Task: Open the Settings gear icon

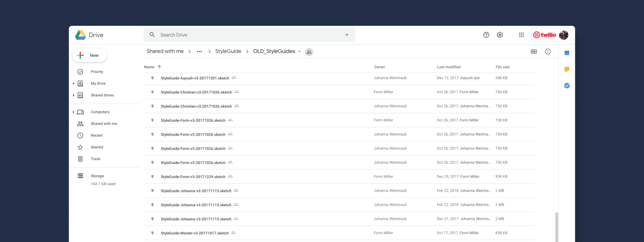Action: pos(500,35)
